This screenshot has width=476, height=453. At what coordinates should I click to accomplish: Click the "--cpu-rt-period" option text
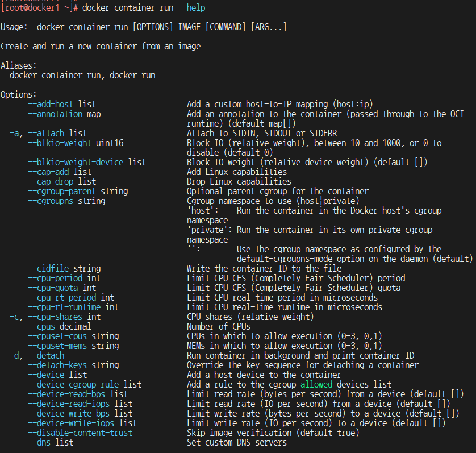62,297
